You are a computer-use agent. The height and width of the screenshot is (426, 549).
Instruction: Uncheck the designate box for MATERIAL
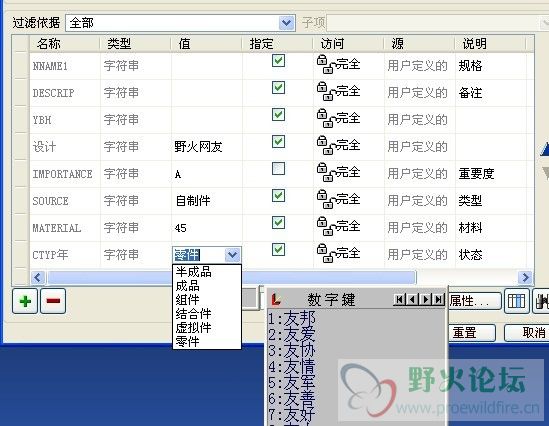pos(278,222)
